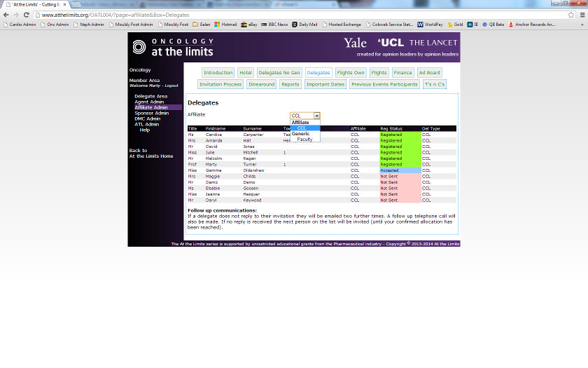Open the T's n C's tab
Viewport: 588px width, 368px height.
tap(435, 84)
